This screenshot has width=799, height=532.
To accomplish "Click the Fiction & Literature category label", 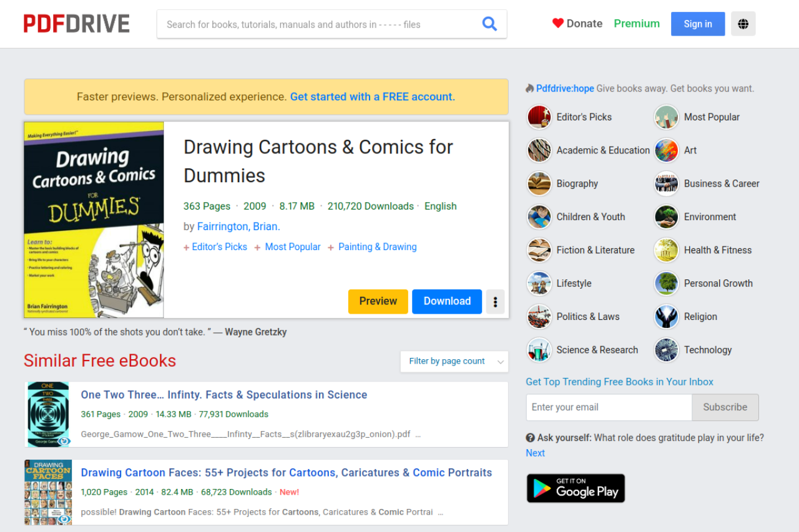I will click(x=596, y=250).
